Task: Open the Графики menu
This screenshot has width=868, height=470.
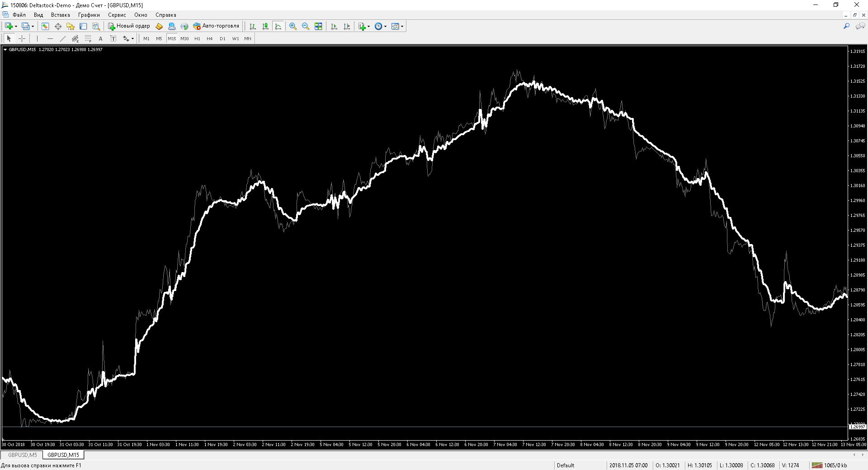Action: click(x=89, y=15)
